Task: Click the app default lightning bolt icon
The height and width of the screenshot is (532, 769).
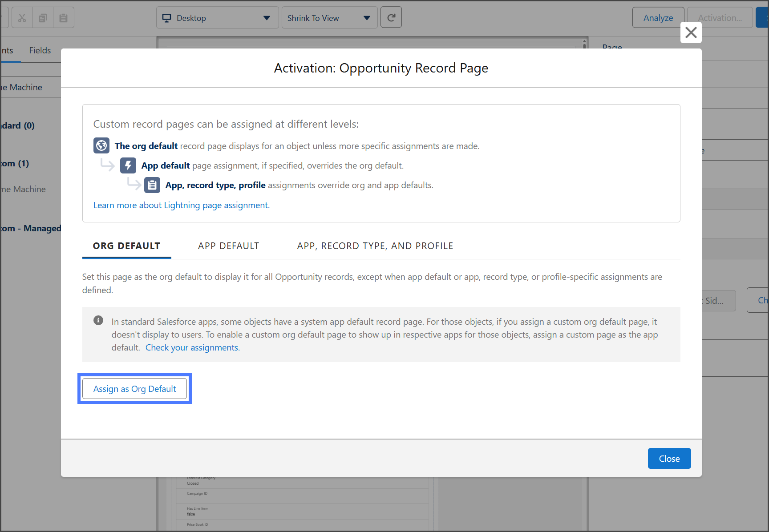Action: pyautogui.click(x=128, y=165)
